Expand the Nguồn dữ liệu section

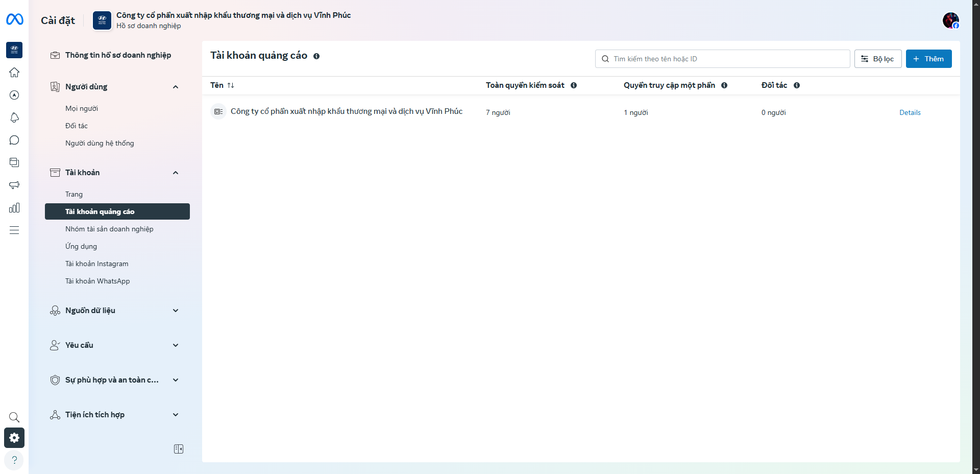click(x=176, y=311)
